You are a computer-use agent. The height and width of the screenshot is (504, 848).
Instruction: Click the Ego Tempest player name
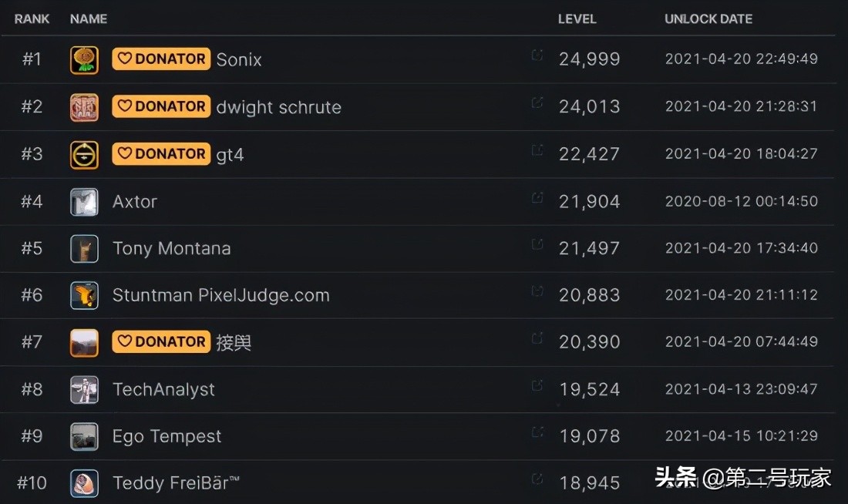click(167, 437)
